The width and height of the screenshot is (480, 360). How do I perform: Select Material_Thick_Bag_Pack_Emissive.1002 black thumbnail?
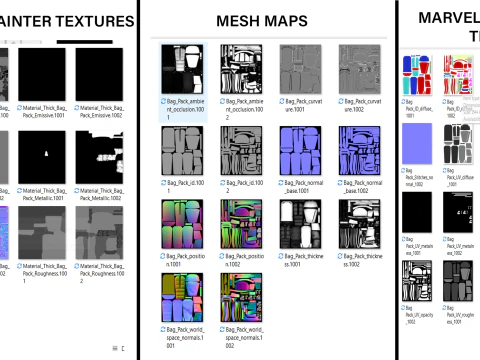[x=99, y=74]
